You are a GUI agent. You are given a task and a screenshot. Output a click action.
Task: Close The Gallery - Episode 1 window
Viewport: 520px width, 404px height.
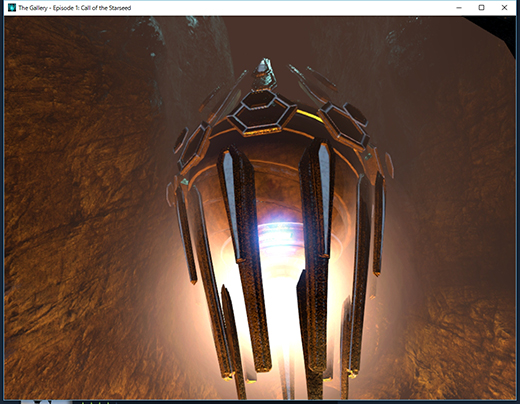(504, 8)
